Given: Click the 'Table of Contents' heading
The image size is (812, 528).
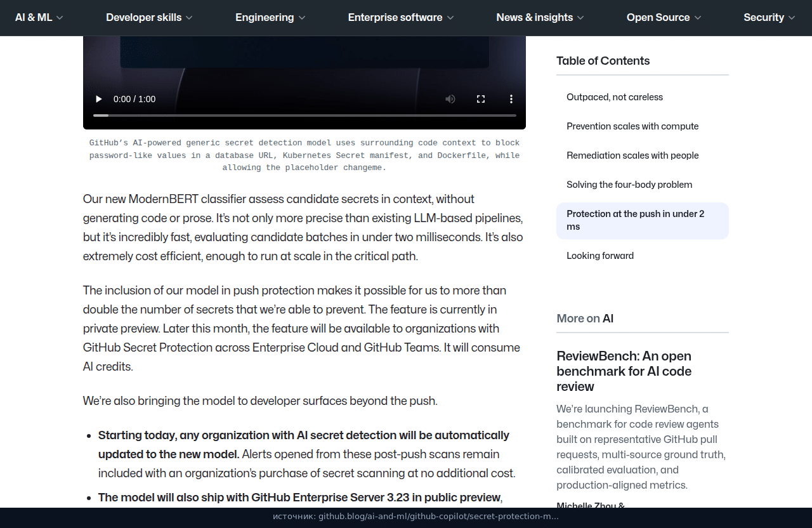Looking at the screenshot, I should point(603,61).
